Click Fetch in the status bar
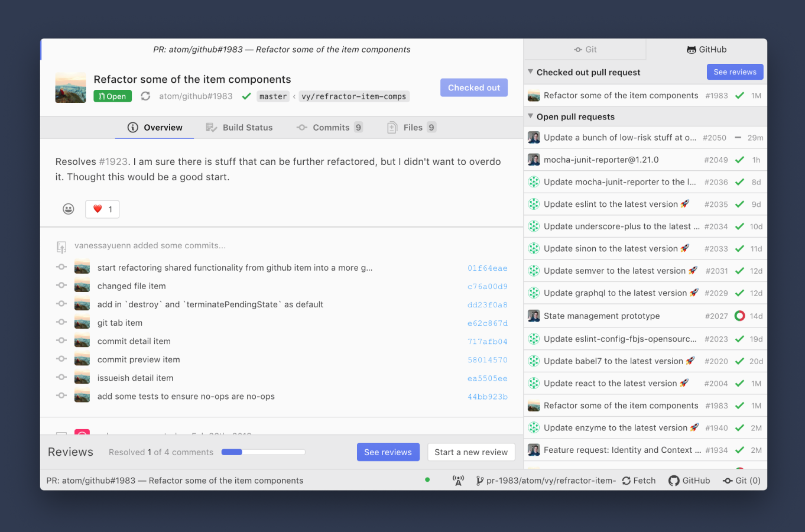 (638, 480)
